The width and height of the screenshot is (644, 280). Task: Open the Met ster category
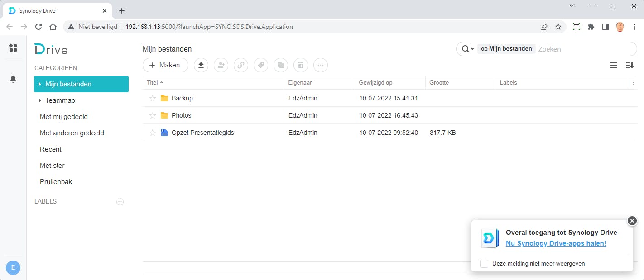52,166
